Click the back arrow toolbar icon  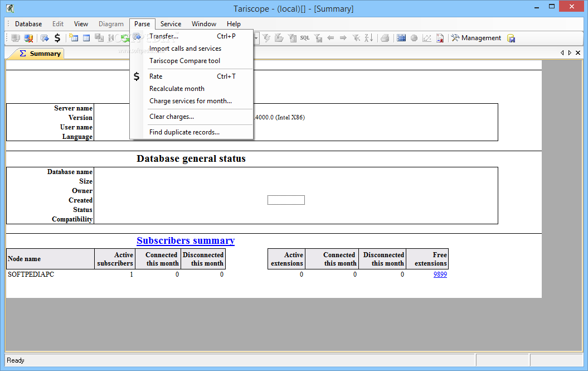pos(331,38)
